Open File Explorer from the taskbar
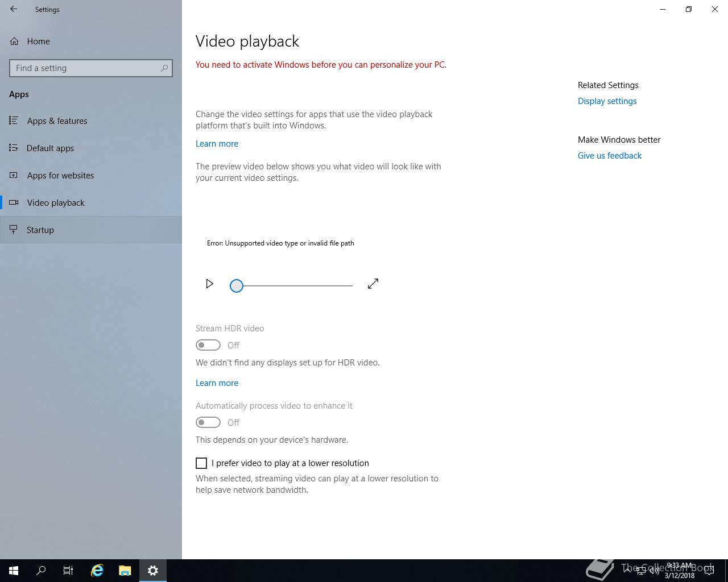This screenshot has height=582, width=728. pyautogui.click(x=125, y=571)
